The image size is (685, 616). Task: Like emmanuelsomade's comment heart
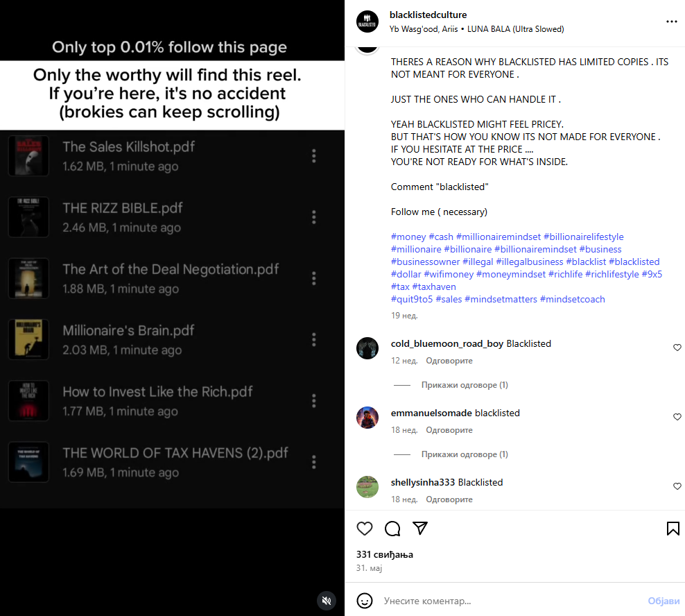tap(677, 417)
